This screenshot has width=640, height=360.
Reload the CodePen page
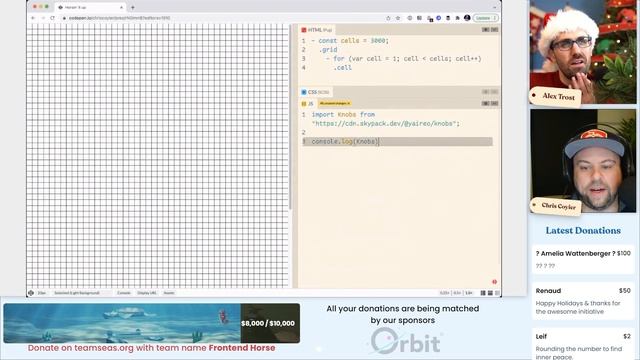pos(52,18)
